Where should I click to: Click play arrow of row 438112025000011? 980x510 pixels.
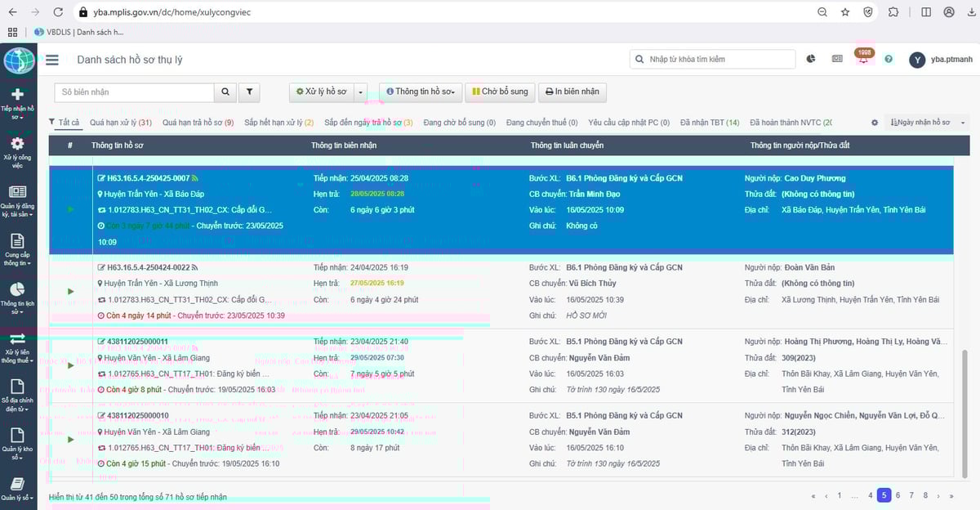[x=71, y=365]
